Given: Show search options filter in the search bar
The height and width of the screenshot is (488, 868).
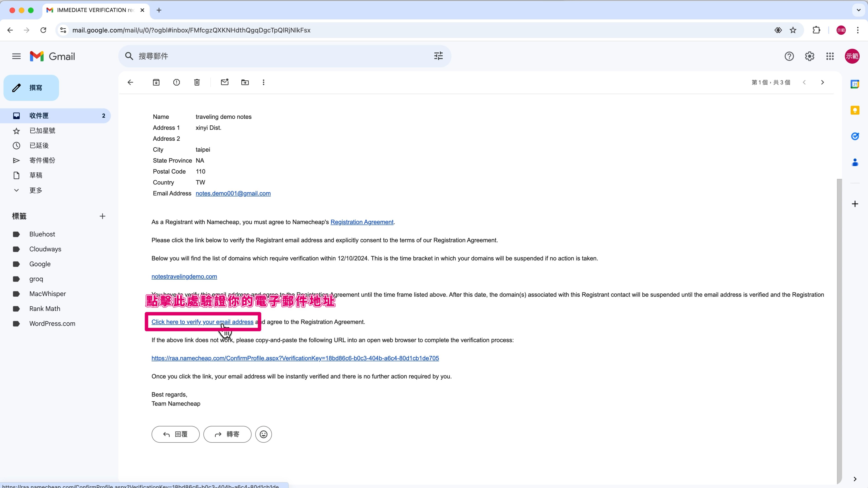Looking at the screenshot, I should click(438, 56).
